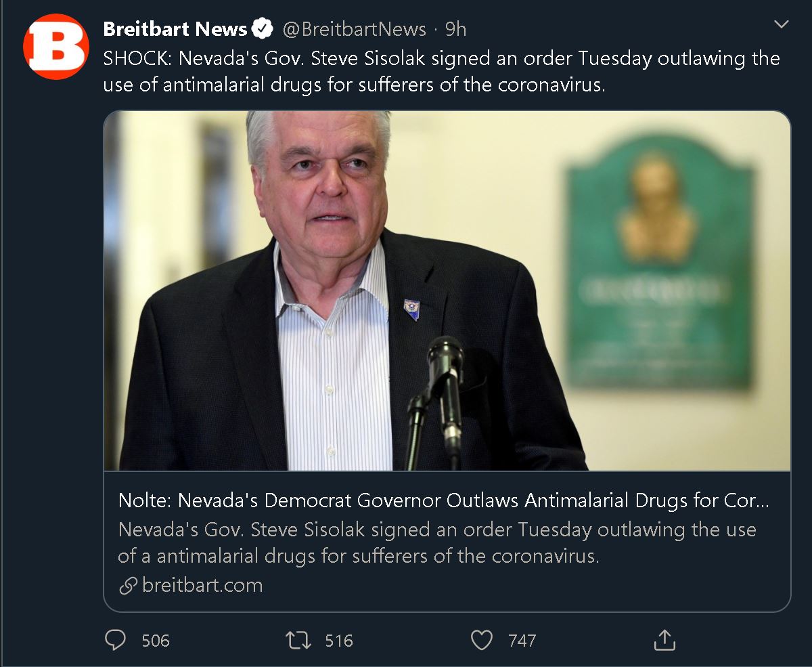The width and height of the screenshot is (812, 667).
Task: Click the green wall plaque in photo
Action: tap(658, 271)
